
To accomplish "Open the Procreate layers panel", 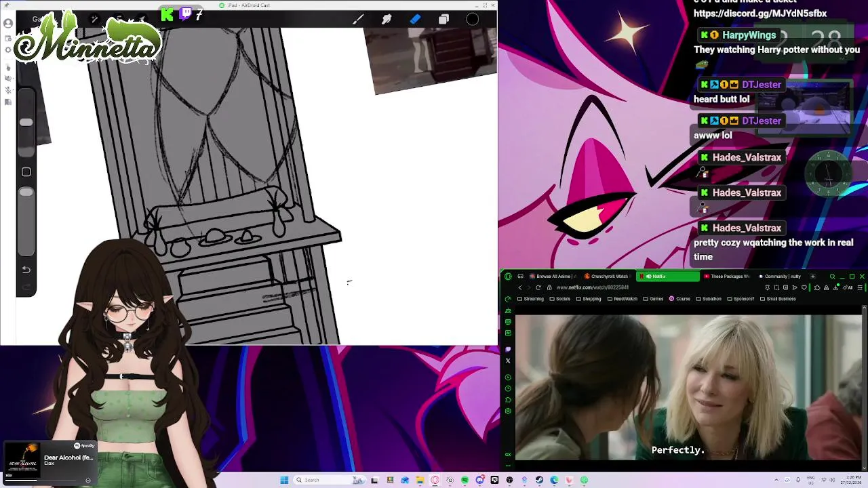I will (443, 20).
